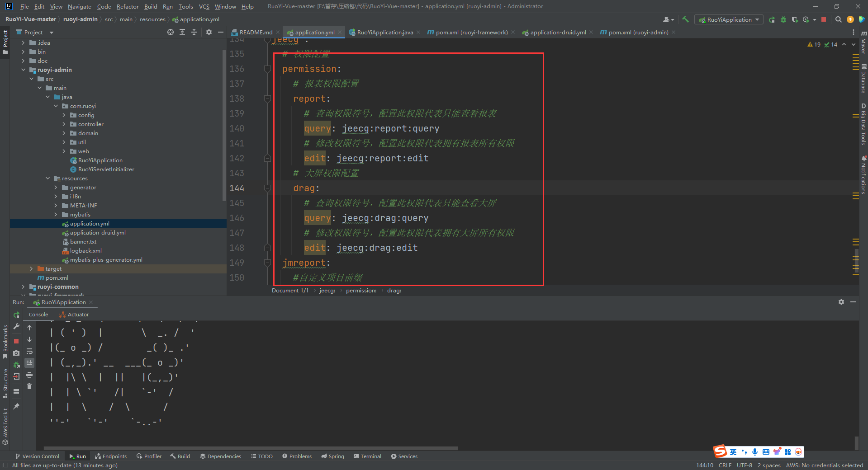Click the console horizontal scrollbar
Image resolution: width=868 pixels, height=470 pixels.
pyautogui.click(x=251, y=448)
